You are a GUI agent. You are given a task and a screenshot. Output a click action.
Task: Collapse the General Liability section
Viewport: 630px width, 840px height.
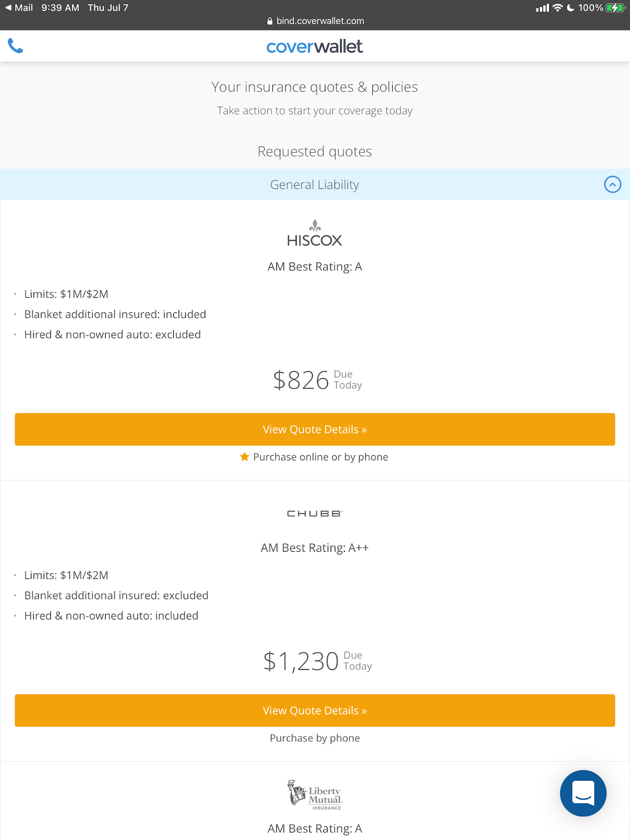click(x=612, y=184)
